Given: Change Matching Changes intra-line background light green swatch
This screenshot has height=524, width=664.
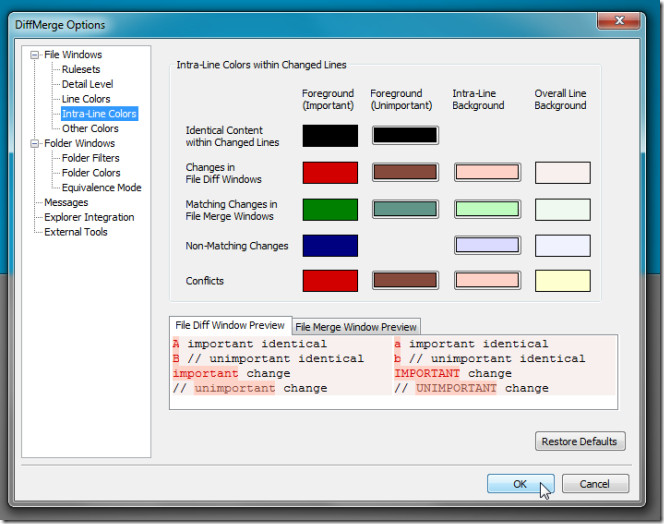Looking at the screenshot, I should [487, 209].
